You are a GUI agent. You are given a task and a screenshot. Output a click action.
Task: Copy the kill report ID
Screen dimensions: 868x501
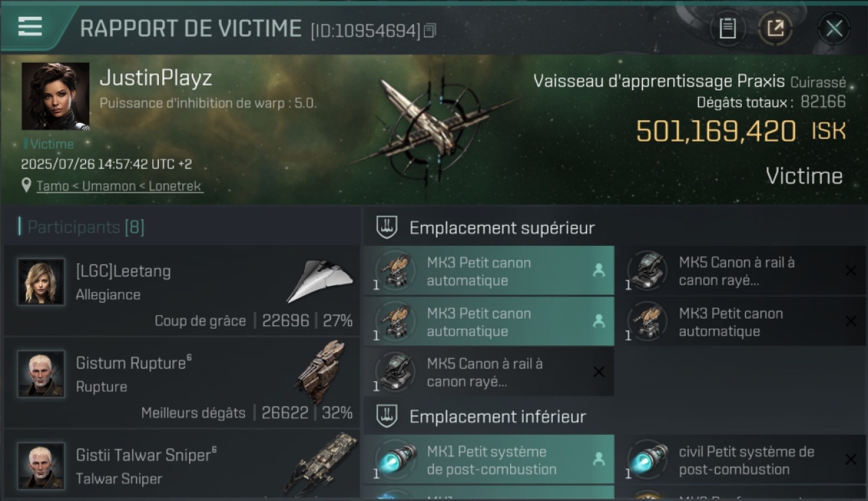pyautogui.click(x=430, y=30)
